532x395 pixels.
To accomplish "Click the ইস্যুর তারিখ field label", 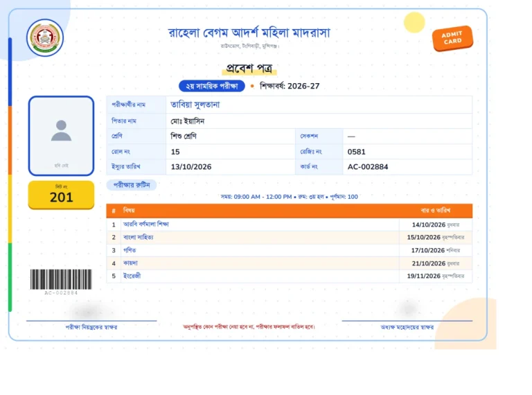I will point(125,166).
